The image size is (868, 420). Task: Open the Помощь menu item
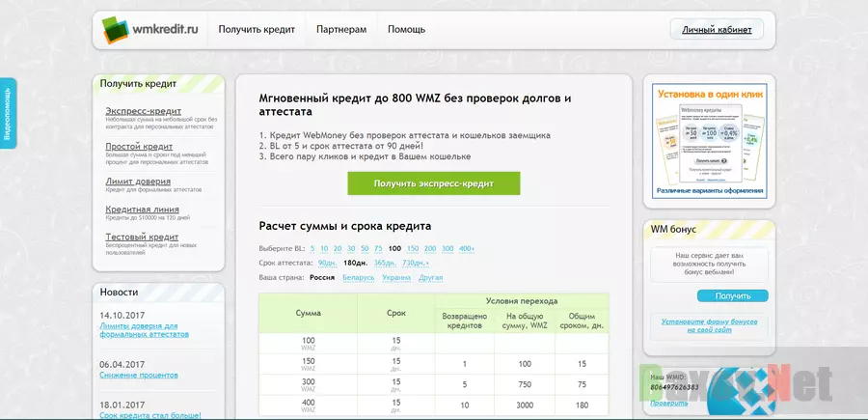pyautogui.click(x=406, y=30)
